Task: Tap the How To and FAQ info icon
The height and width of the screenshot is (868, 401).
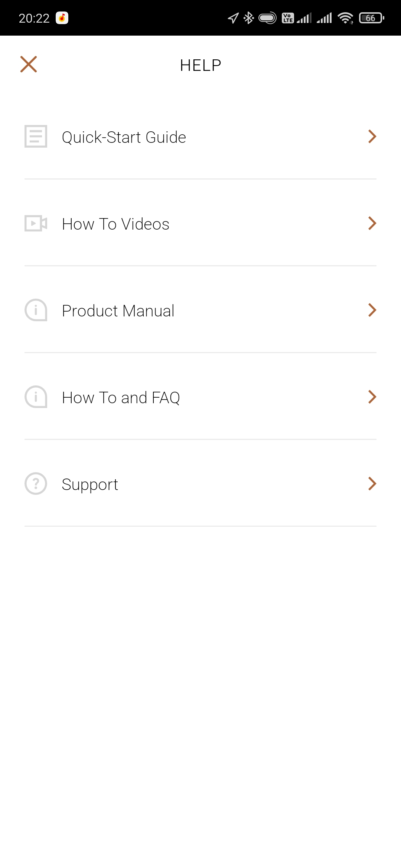Action: pyautogui.click(x=36, y=397)
